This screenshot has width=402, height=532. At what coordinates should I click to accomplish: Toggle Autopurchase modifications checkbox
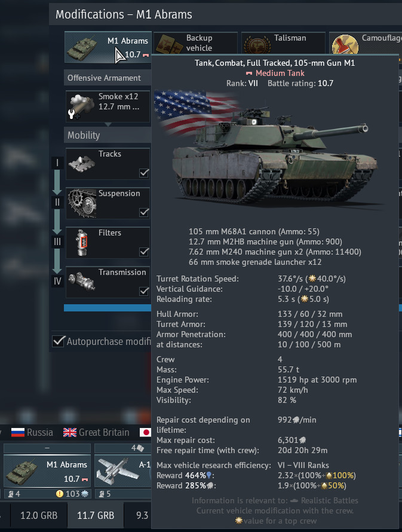[x=59, y=341]
